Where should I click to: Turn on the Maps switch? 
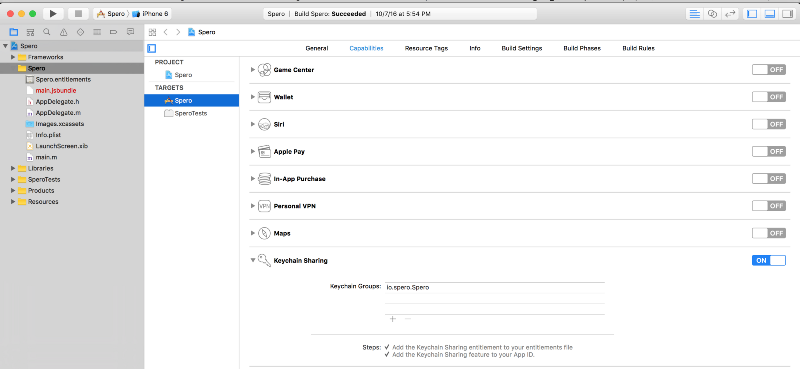[x=768, y=233]
